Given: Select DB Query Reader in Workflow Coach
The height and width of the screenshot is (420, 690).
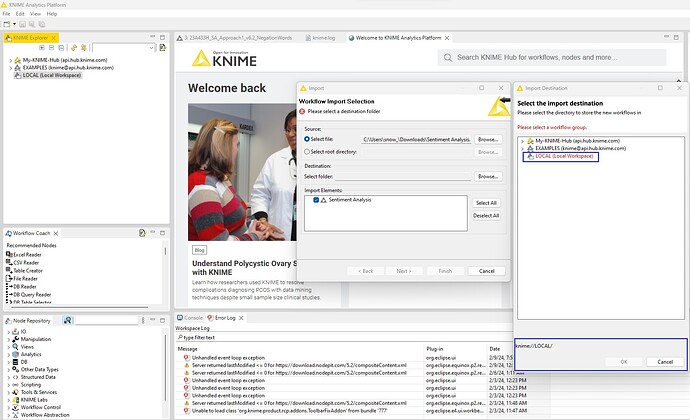Looking at the screenshot, I should (32, 295).
